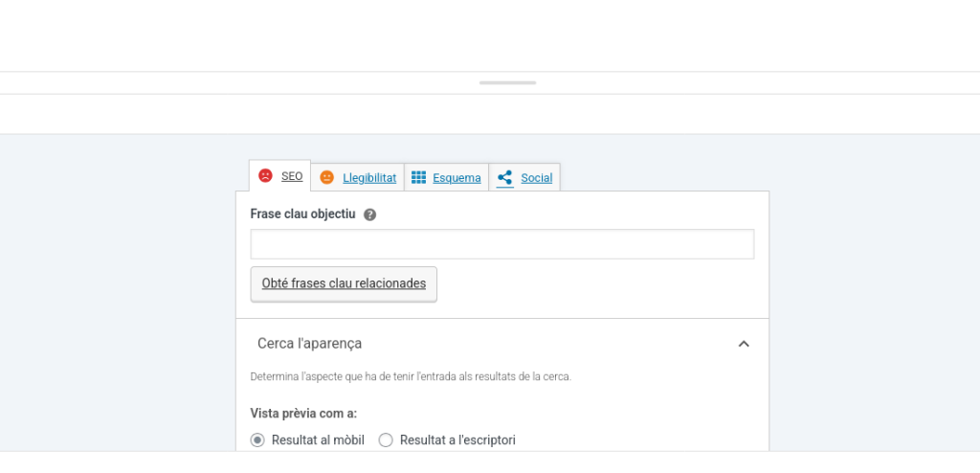Select the Resultat al mòbil radio button

[257, 440]
